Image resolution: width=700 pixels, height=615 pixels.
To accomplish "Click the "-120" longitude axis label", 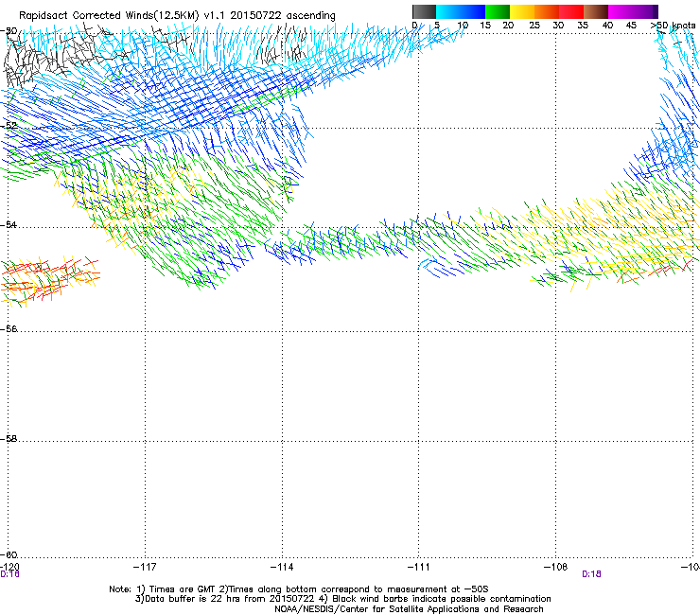I will pos(9,567).
